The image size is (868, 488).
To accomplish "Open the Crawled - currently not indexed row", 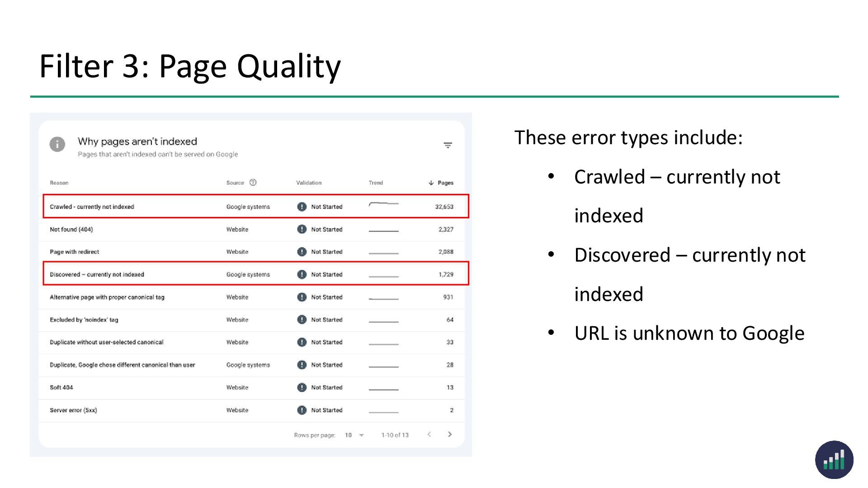I will [92, 206].
